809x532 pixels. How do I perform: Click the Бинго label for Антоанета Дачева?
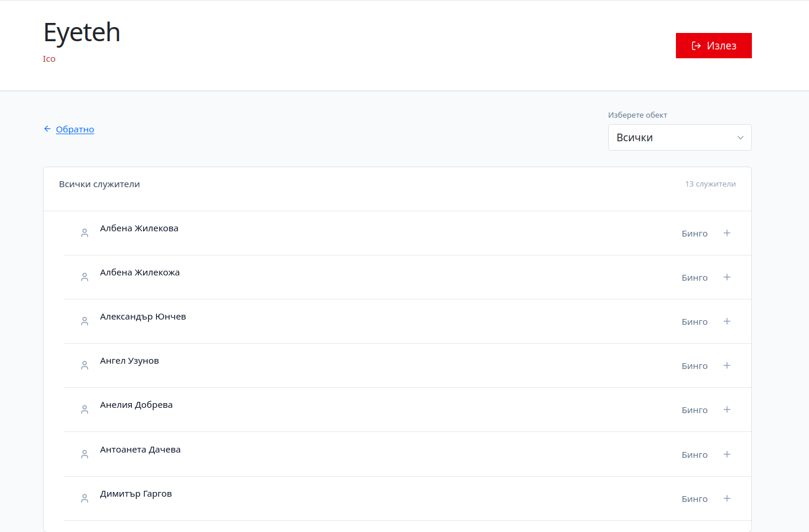(x=694, y=455)
